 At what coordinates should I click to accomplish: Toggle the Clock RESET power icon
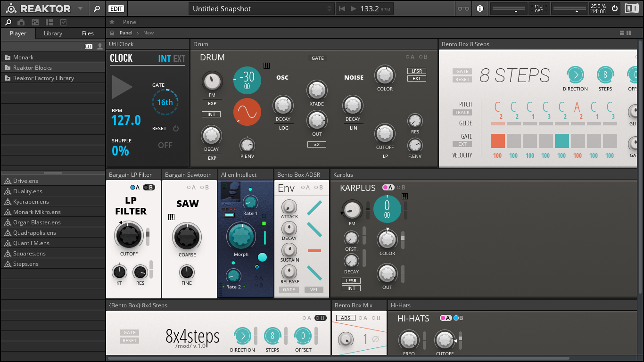coord(176,128)
